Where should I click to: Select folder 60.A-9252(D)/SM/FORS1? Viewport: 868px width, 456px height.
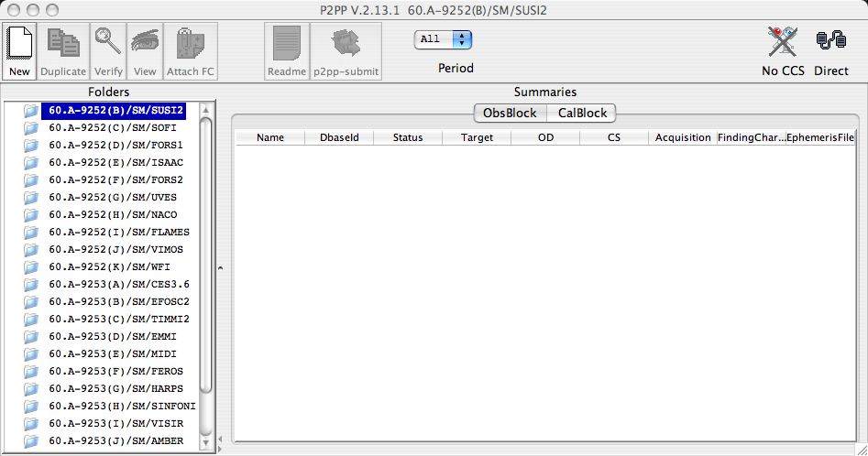(115, 146)
